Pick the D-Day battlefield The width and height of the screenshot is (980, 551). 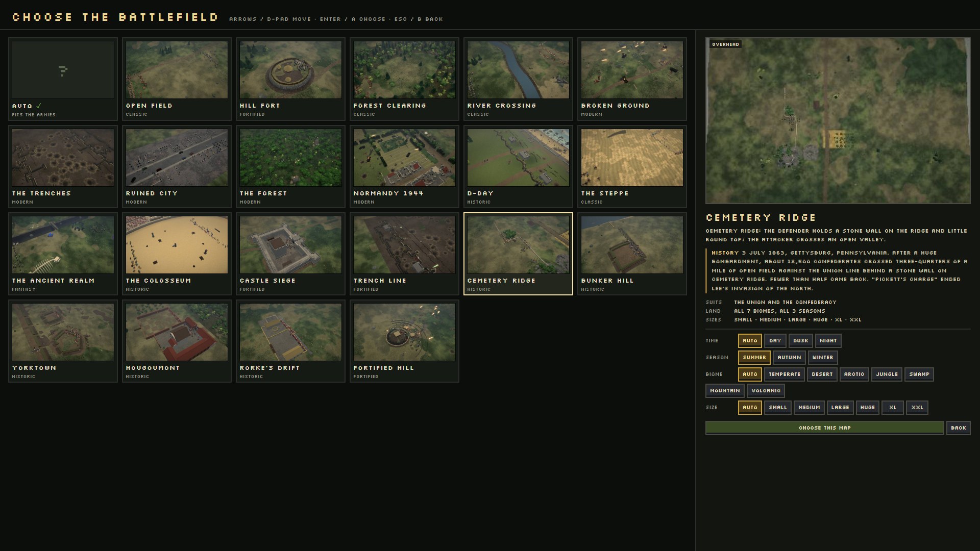click(x=518, y=167)
